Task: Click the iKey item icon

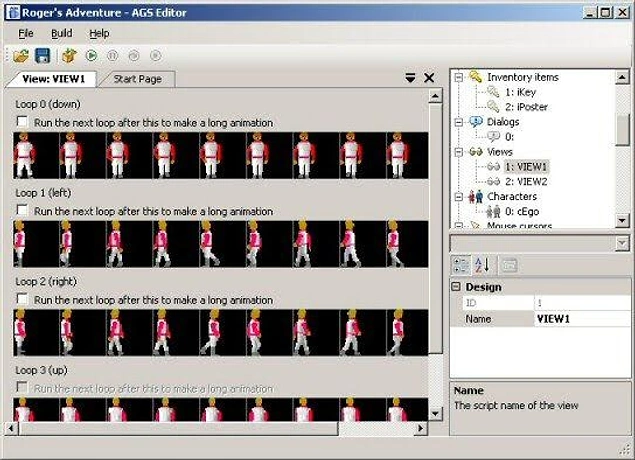Action: pos(493,92)
